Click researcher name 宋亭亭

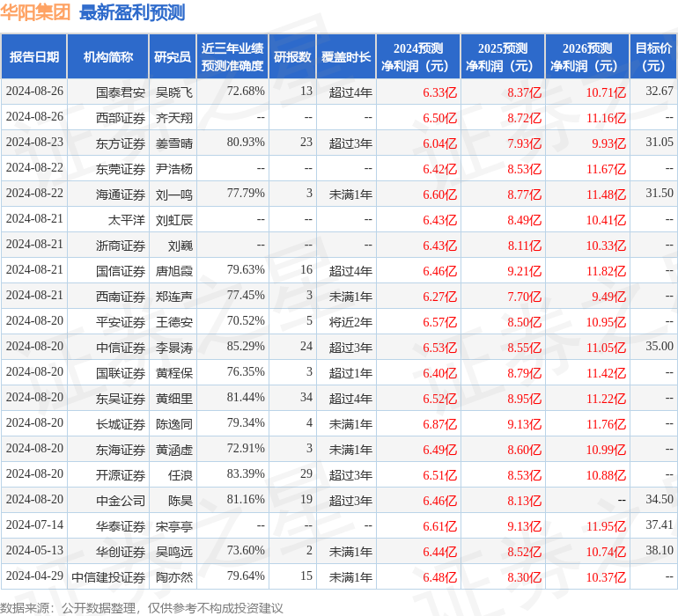174,525
